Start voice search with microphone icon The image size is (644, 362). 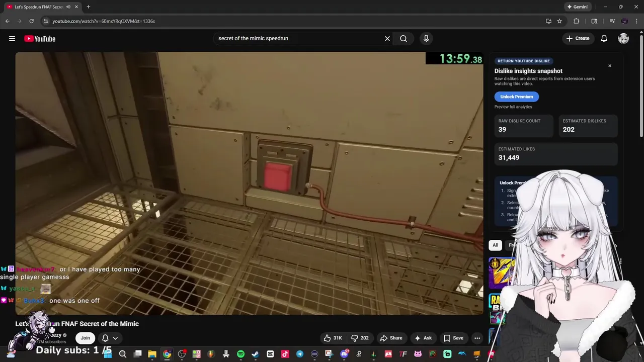click(x=426, y=39)
